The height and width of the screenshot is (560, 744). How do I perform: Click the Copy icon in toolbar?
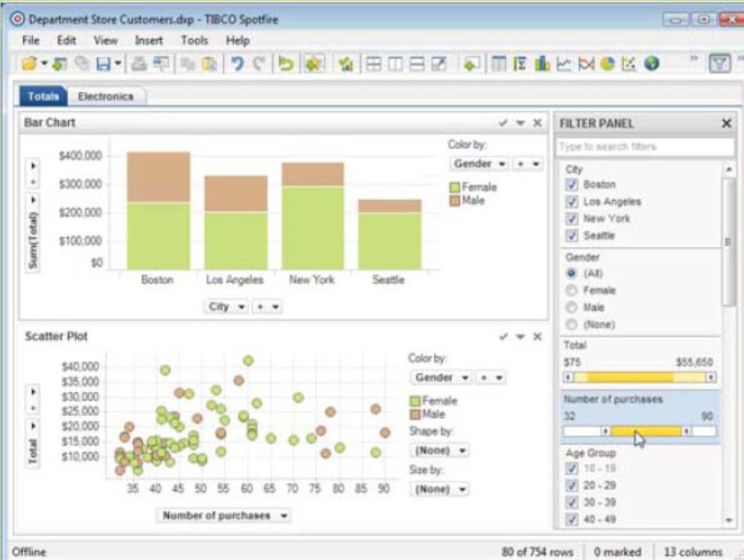pyautogui.click(x=187, y=63)
